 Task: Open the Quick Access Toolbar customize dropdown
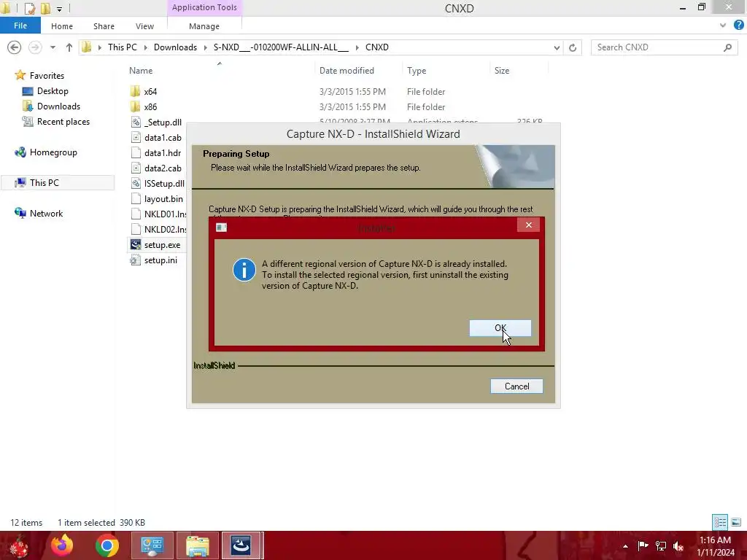click(59, 9)
